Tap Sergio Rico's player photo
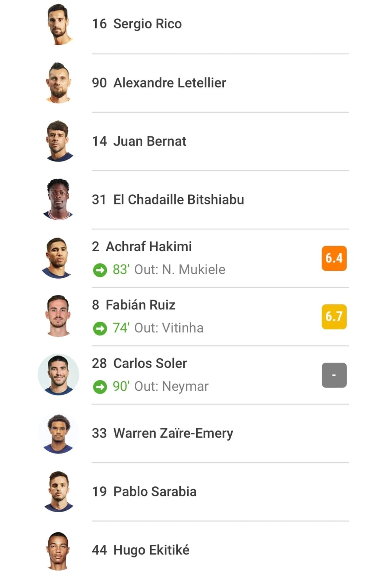The height and width of the screenshot is (588, 390). click(58, 24)
